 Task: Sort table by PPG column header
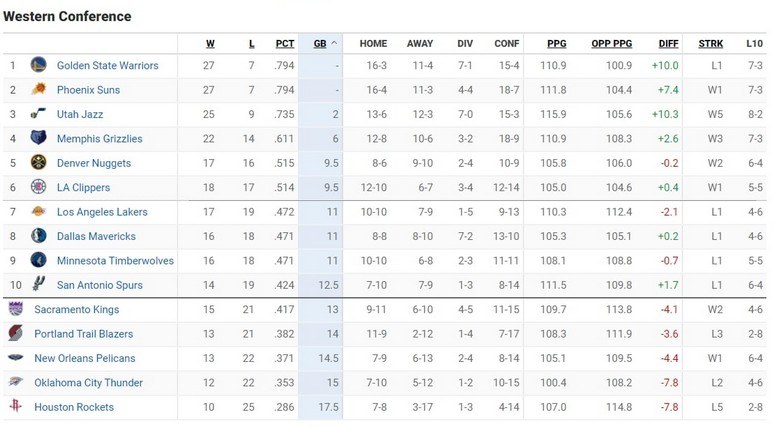coord(557,43)
